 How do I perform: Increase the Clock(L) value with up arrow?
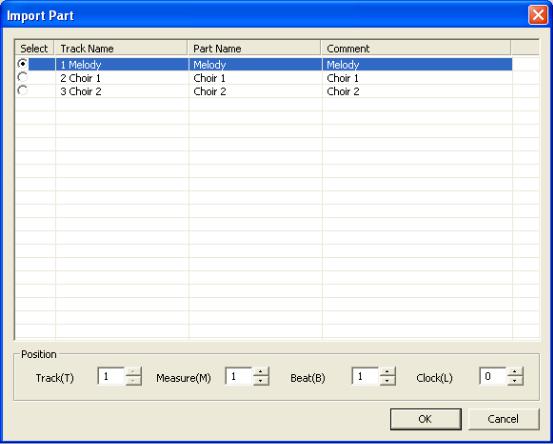[x=515, y=372]
